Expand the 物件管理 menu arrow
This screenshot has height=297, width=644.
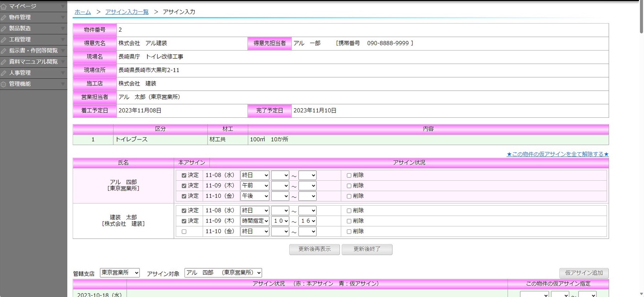coord(63,17)
